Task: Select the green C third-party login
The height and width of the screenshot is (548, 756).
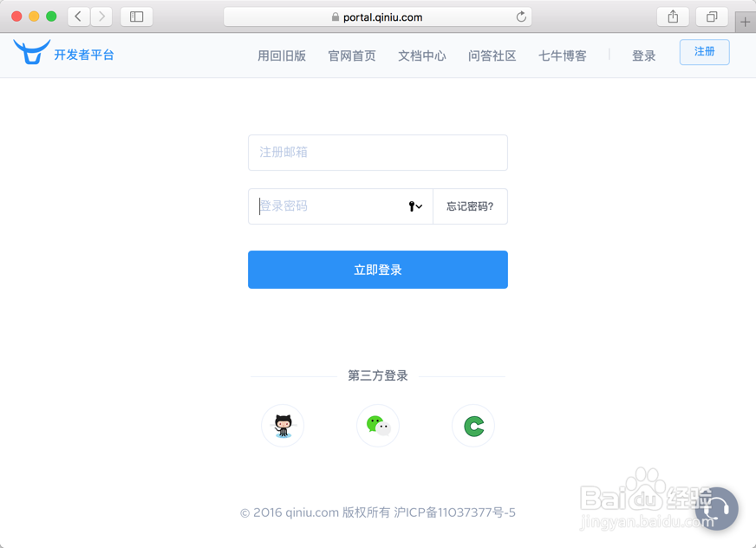Action: pos(472,425)
